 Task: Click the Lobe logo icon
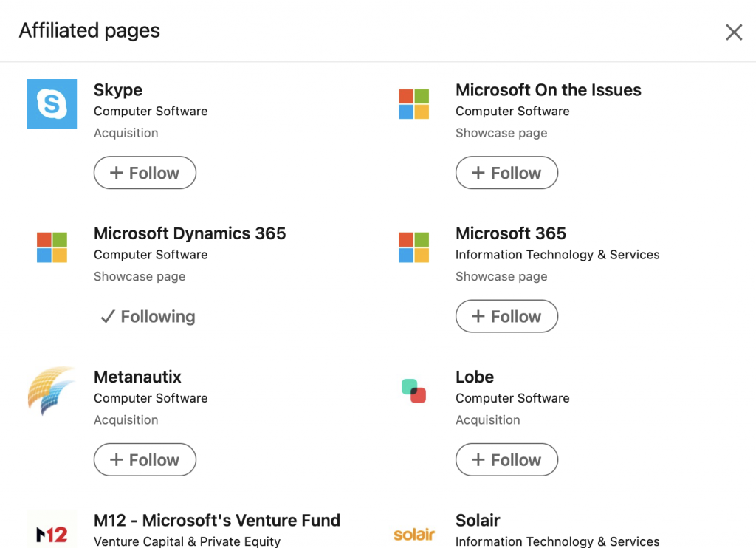point(413,391)
